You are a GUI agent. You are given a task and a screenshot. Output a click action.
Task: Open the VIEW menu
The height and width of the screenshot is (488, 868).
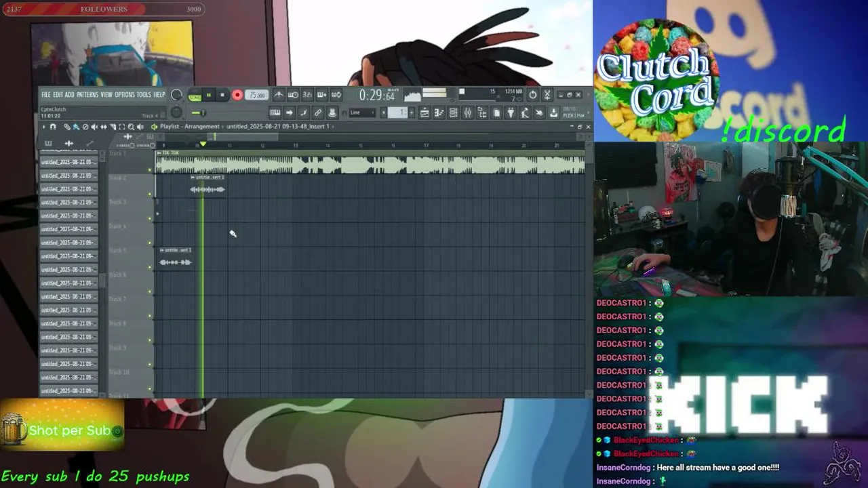(106, 94)
